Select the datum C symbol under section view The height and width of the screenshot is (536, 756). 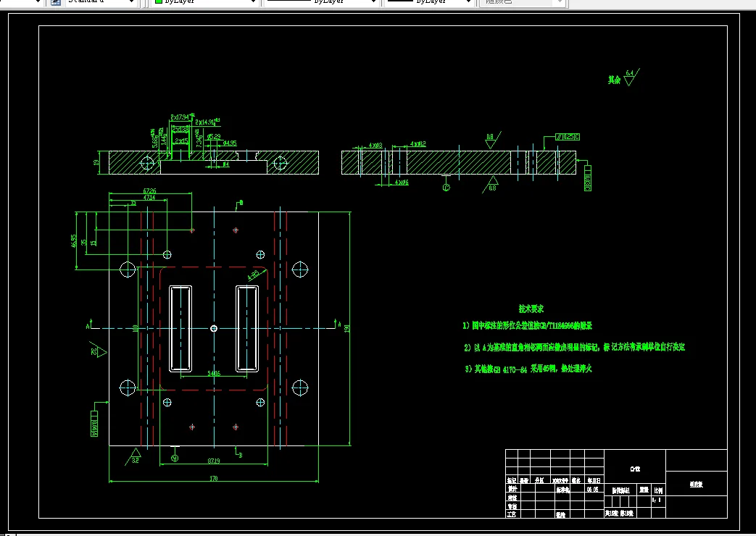446,185
